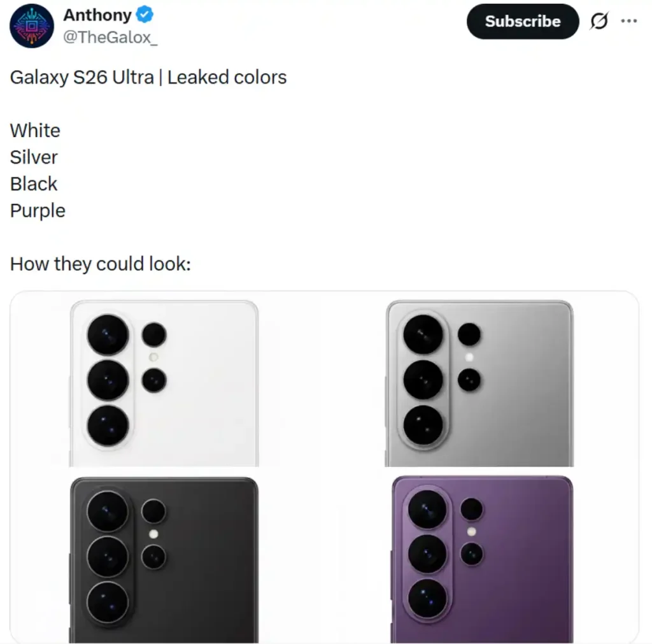Click the 'Galaxy S26 Ultra | Leaked colors' headline
The image size is (652, 644).
(x=148, y=78)
